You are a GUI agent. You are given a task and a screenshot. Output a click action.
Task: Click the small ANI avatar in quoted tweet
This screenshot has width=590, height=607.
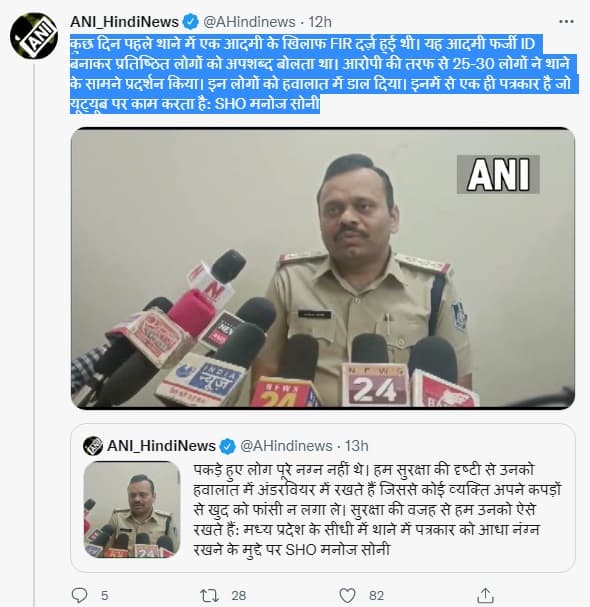(93, 446)
